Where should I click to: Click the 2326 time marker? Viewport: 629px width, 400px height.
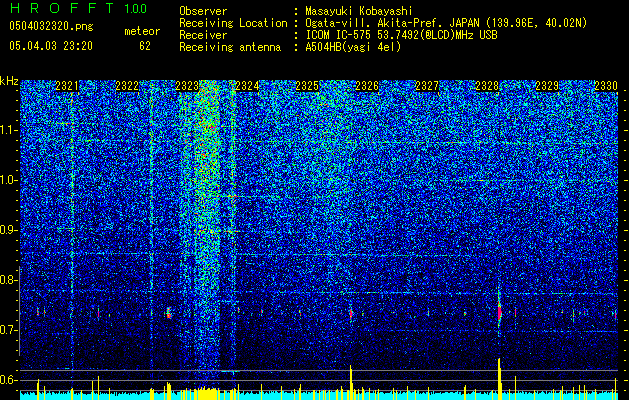click(367, 86)
